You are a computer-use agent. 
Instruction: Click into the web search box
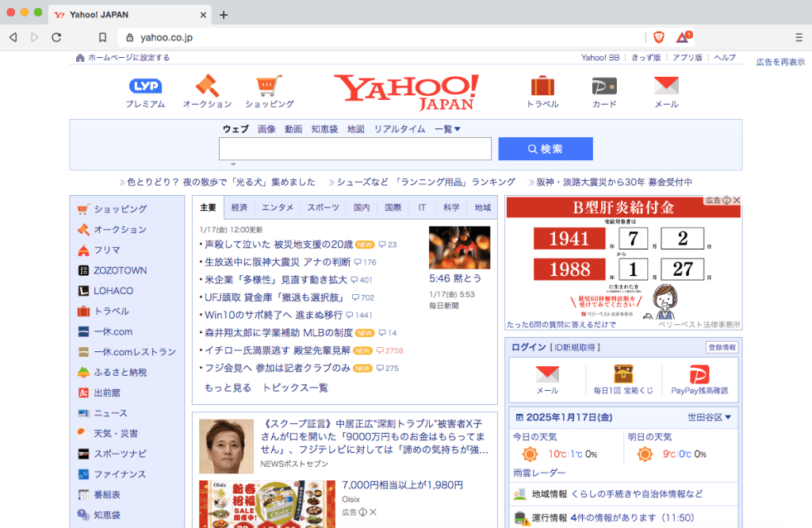click(x=354, y=149)
